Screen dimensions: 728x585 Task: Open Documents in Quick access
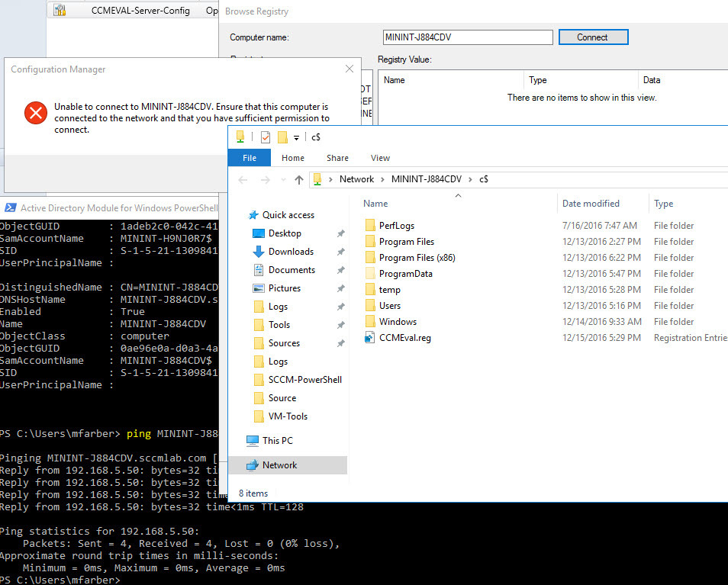[292, 270]
